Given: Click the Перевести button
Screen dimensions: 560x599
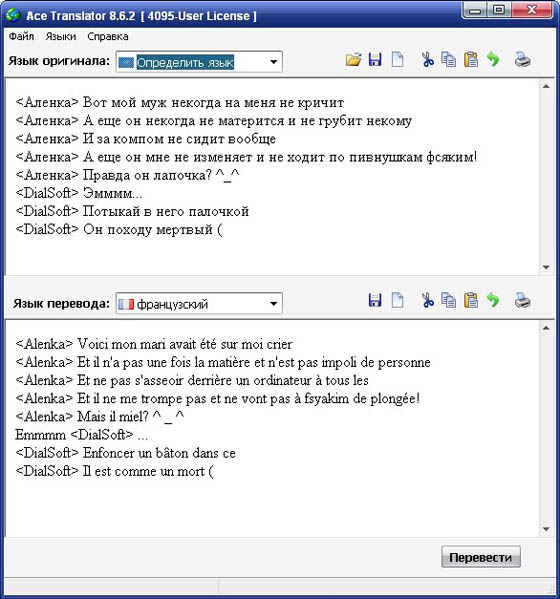Looking at the screenshot, I should pyautogui.click(x=481, y=557).
